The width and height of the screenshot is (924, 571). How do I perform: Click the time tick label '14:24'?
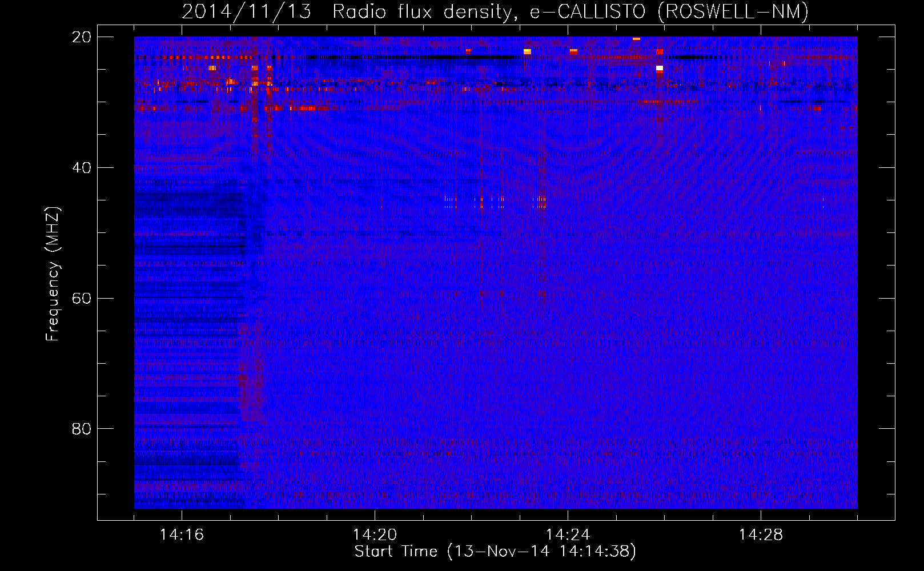pyautogui.click(x=568, y=534)
